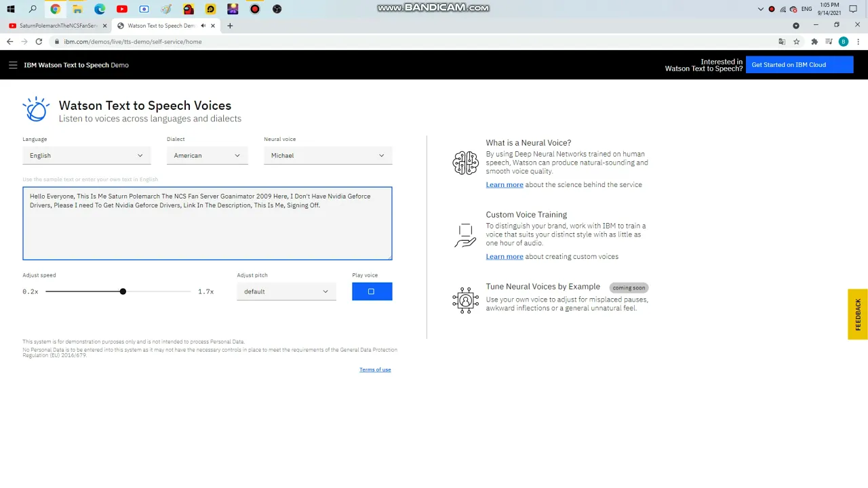This screenshot has width=868, height=488.
Task: Open the Windows notification center
Action: 853,9
